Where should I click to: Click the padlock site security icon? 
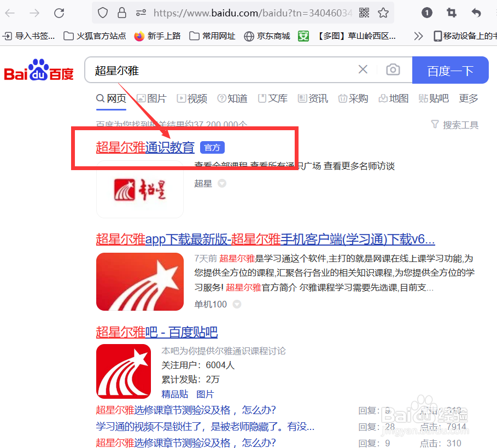tap(122, 13)
